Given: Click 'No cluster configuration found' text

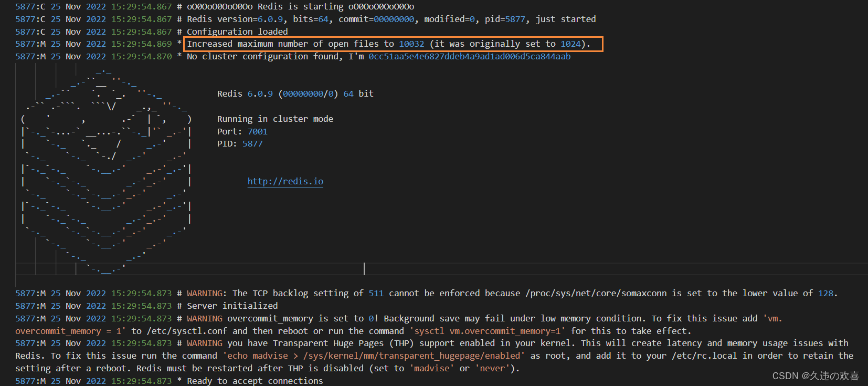Looking at the screenshot, I should coord(262,56).
